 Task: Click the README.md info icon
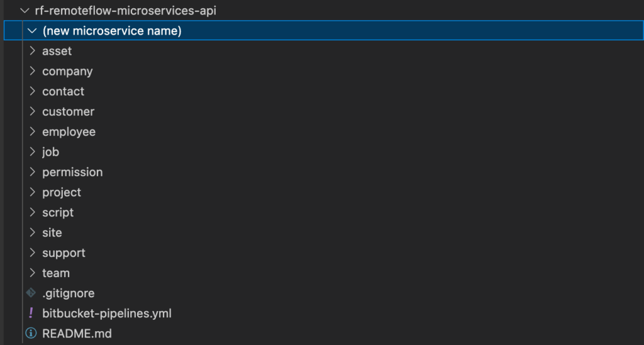click(x=30, y=333)
